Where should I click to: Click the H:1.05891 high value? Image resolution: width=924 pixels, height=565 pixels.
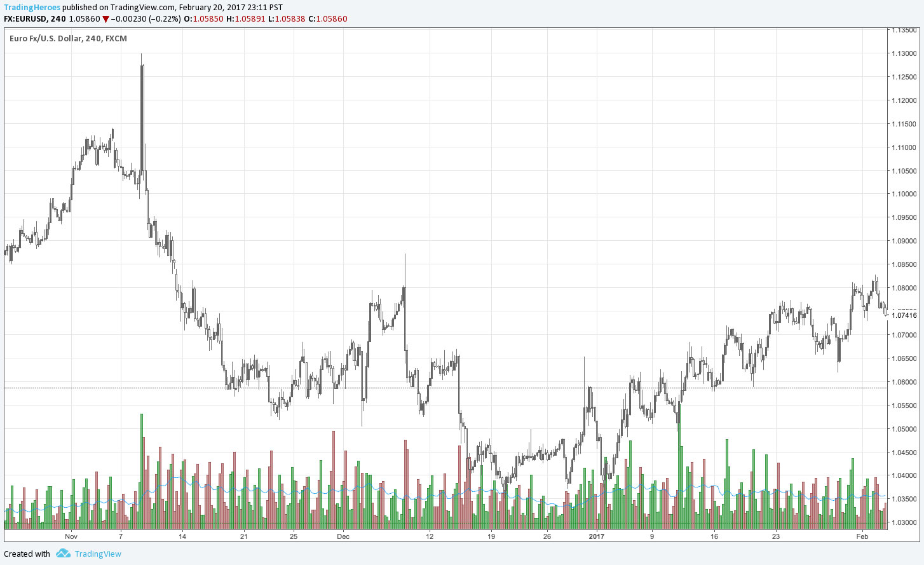[x=246, y=19]
